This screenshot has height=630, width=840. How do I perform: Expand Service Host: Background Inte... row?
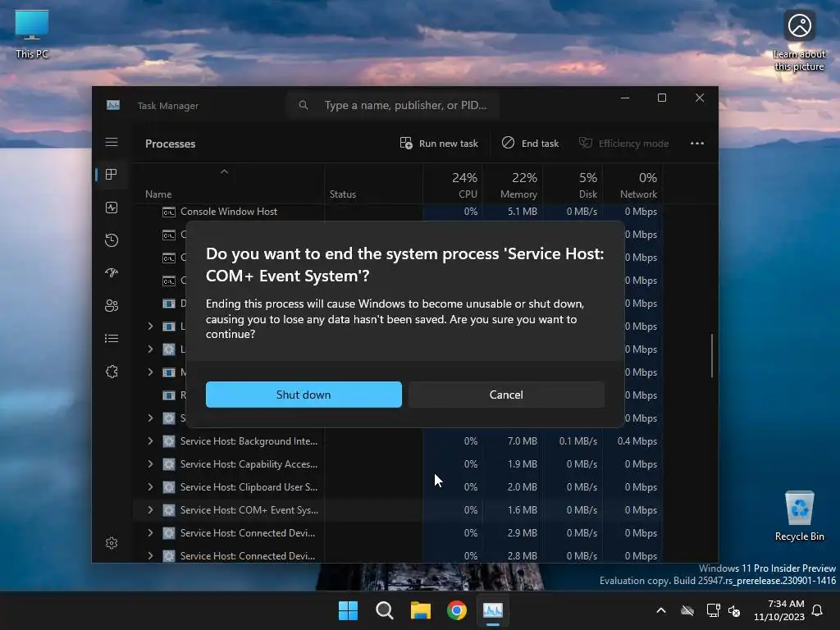coord(151,441)
